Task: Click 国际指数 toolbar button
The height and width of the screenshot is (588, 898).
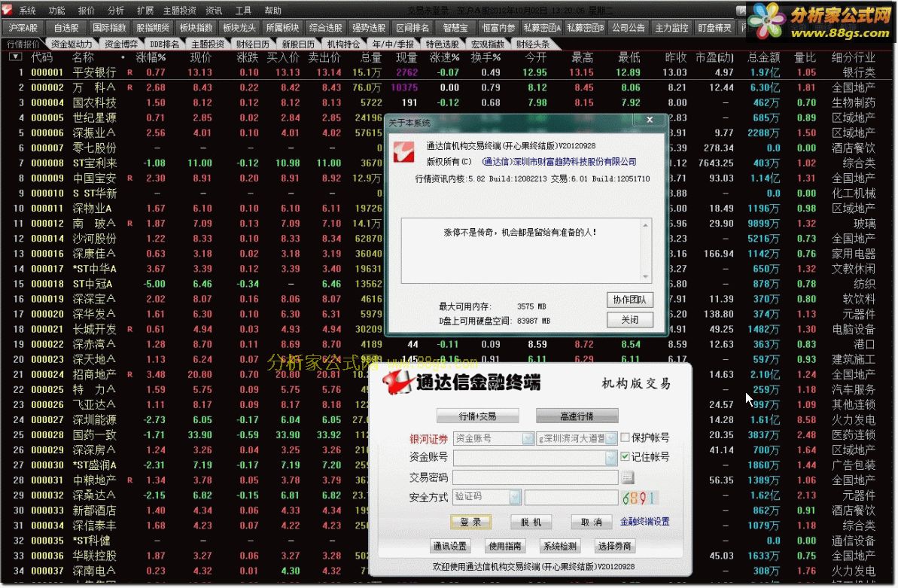Action: [109, 28]
